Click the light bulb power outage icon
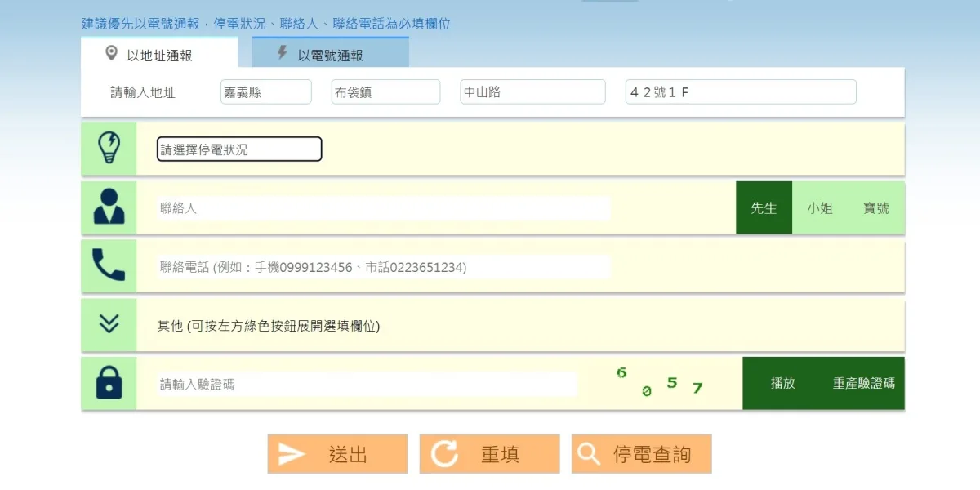Image resolution: width=980 pixels, height=490 pixels. point(109,149)
